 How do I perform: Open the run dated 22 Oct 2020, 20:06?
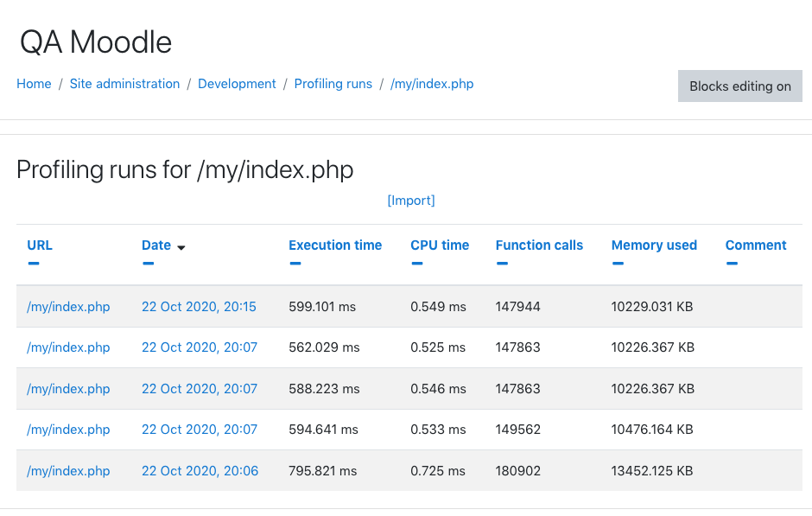click(200, 471)
